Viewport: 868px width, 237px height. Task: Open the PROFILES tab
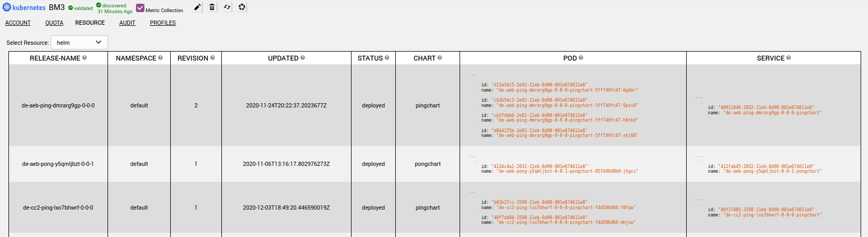point(163,23)
